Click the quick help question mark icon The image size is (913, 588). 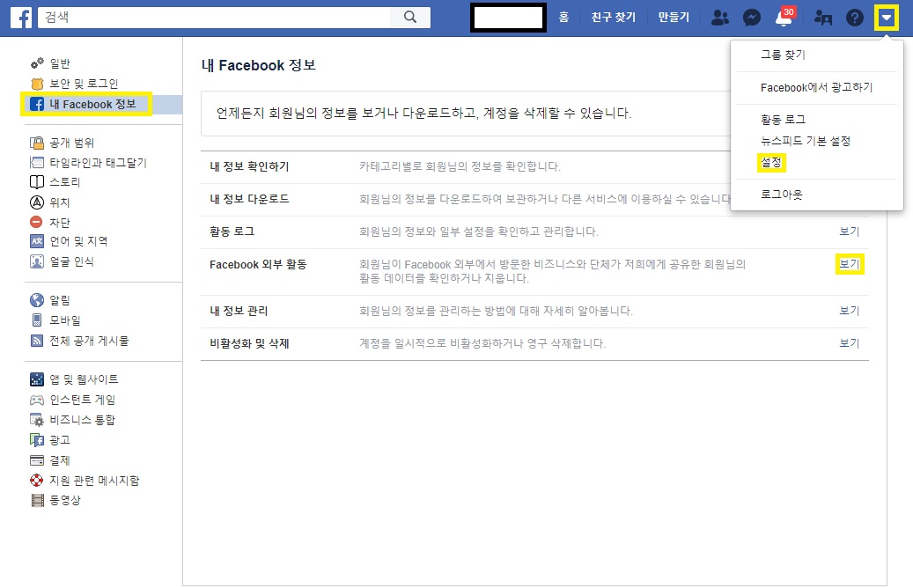[855, 18]
